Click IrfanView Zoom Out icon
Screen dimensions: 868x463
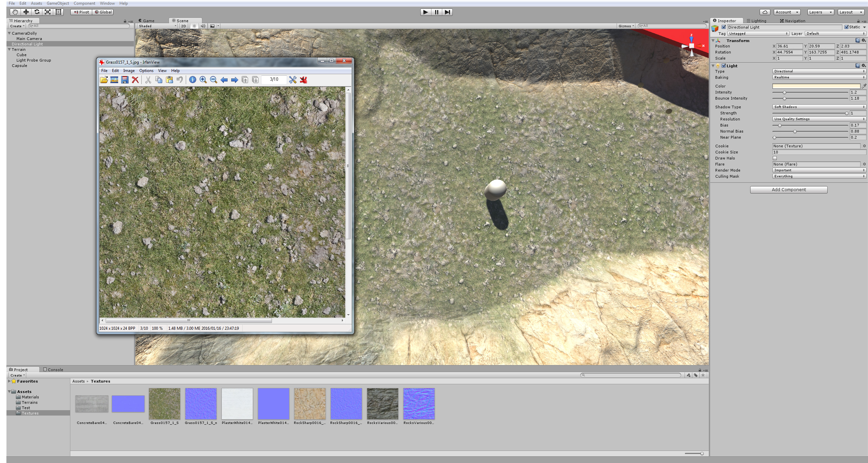tap(213, 80)
